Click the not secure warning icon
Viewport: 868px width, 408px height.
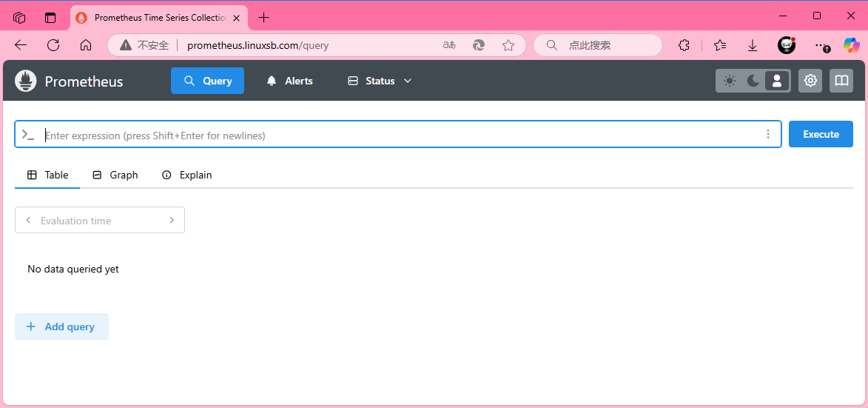tap(126, 45)
